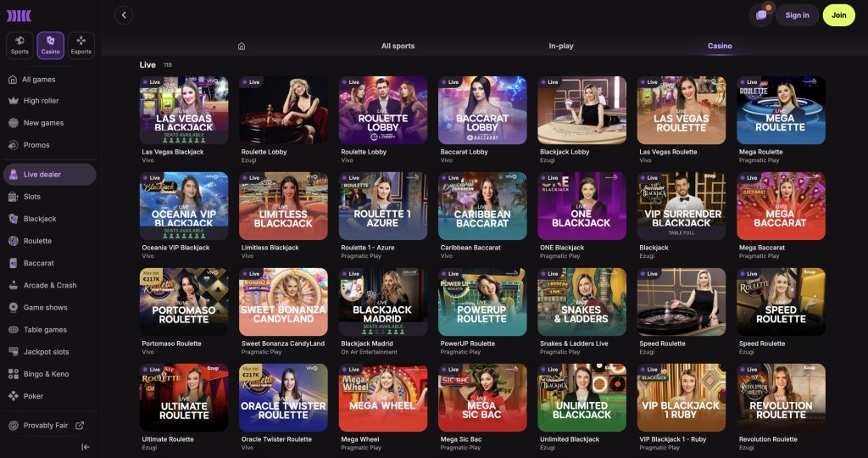This screenshot has width=868, height=458.
Task: Open Roulette 1 - Azure thumbnail
Action: point(383,206)
